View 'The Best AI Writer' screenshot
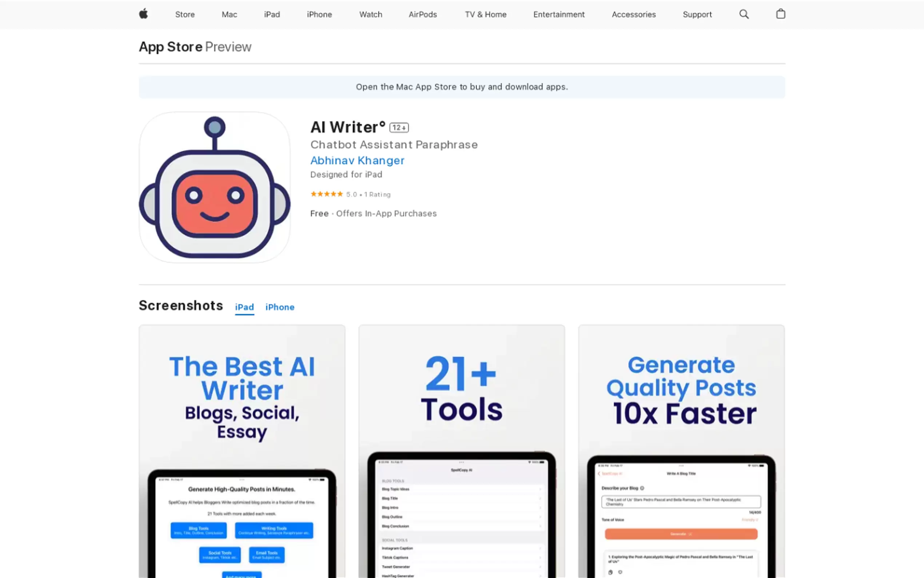Screen dimensions: 924x578 pos(242,451)
